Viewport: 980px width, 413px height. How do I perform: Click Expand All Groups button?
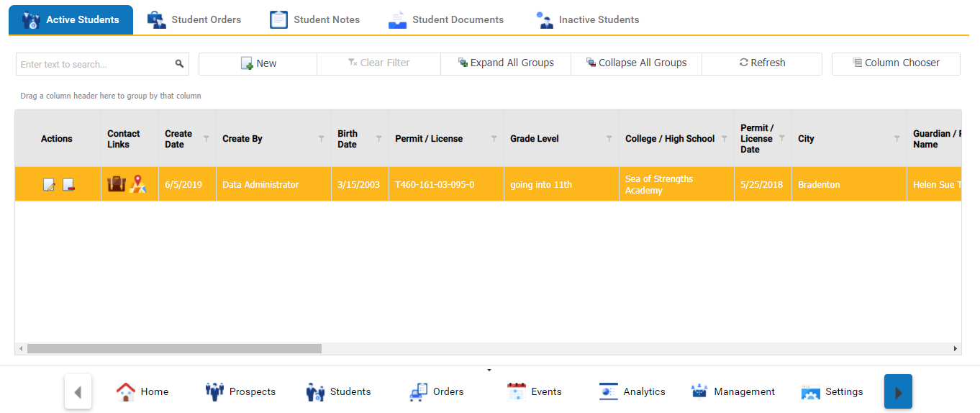click(506, 63)
